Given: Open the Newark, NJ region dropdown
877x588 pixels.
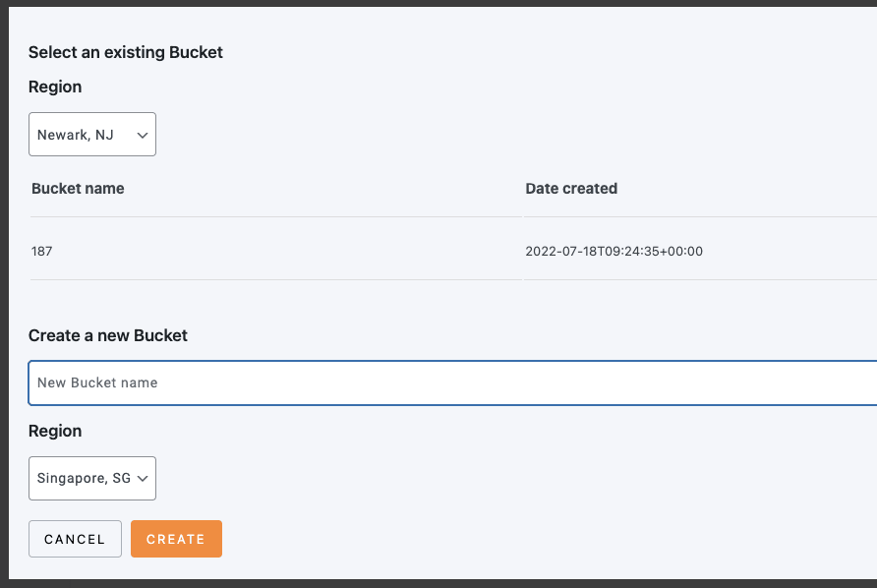Looking at the screenshot, I should coord(91,135).
